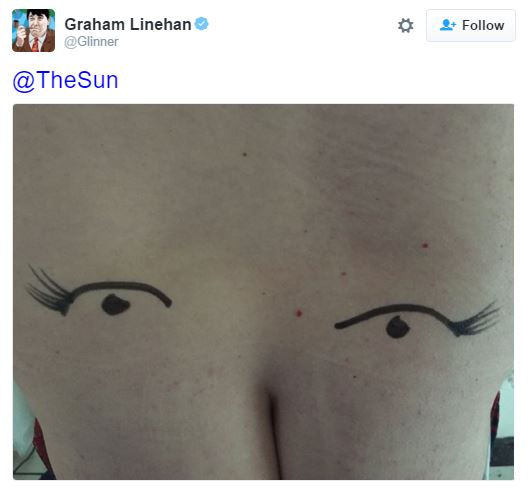Toggle following state with Follow button

470,26
